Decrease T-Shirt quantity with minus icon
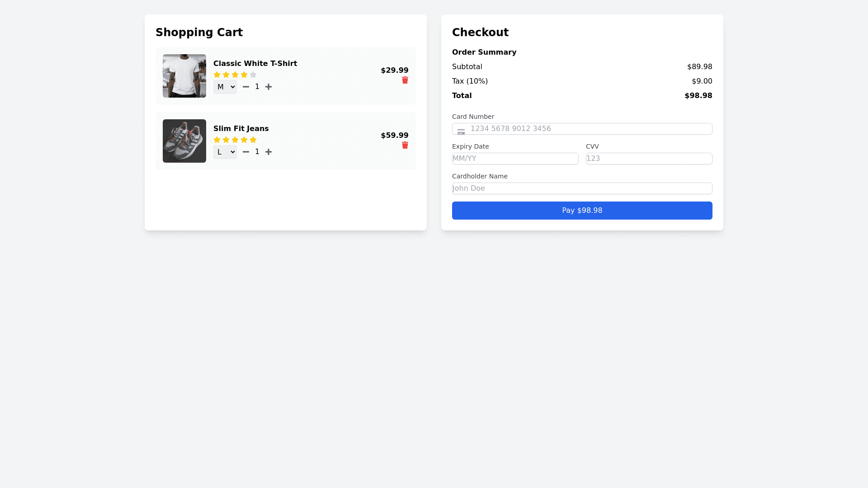Screen dimensions: 868x488 point(246,87)
